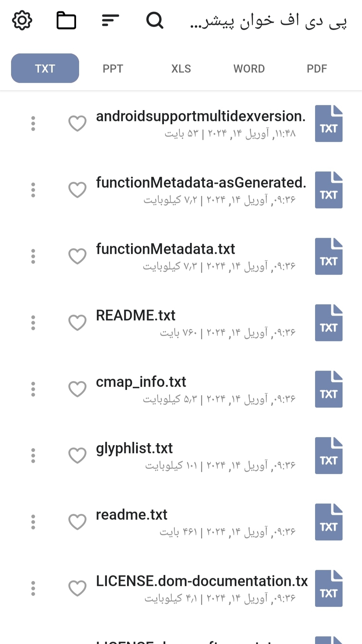Tap the TXT file icon for cmap_info.txt
The width and height of the screenshot is (362, 644).
tap(328, 389)
